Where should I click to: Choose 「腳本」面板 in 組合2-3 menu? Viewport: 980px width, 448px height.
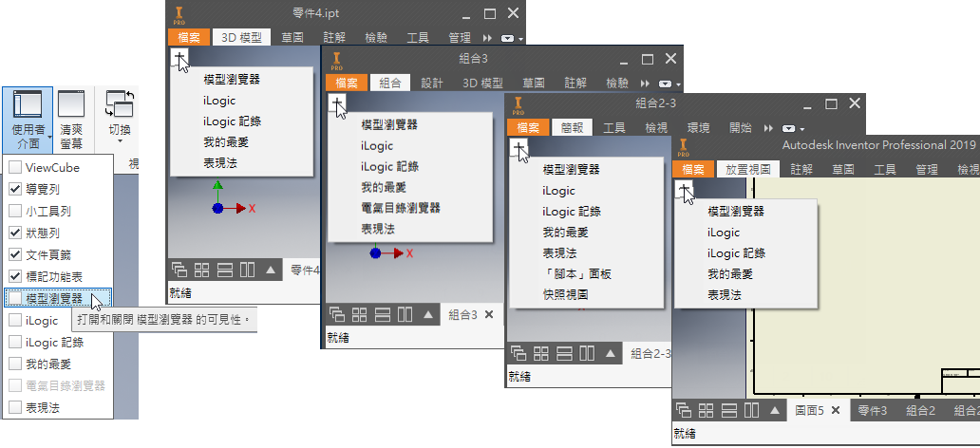click(576, 273)
